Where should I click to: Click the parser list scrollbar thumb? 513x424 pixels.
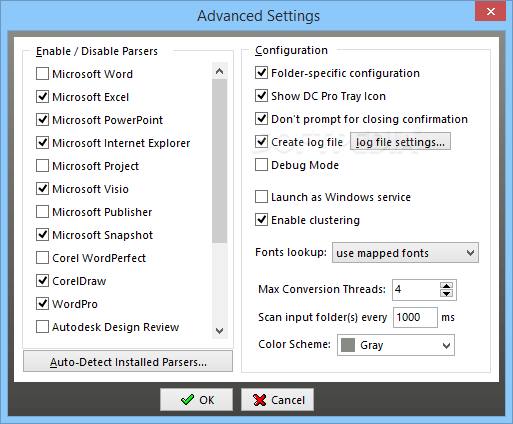pyautogui.click(x=219, y=161)
